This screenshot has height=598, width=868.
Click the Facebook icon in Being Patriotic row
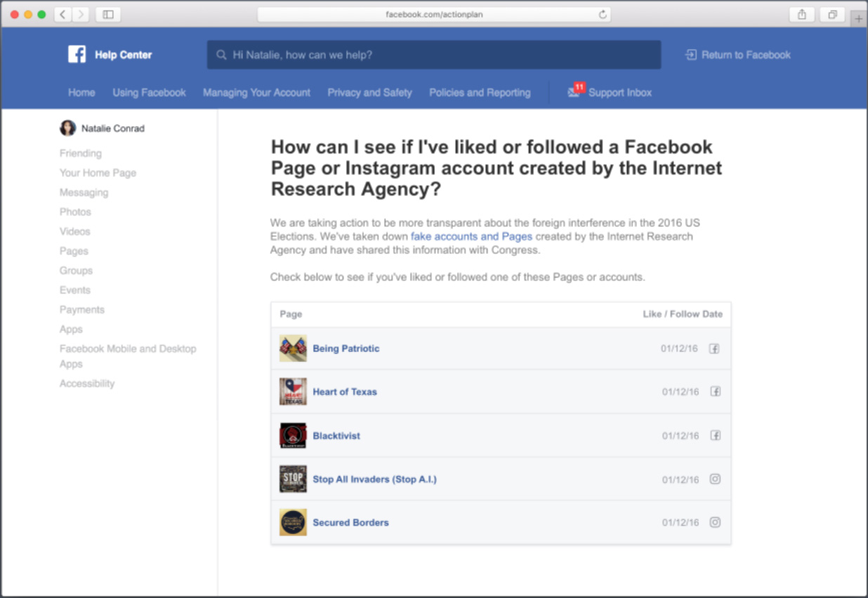tap(714, 349)
